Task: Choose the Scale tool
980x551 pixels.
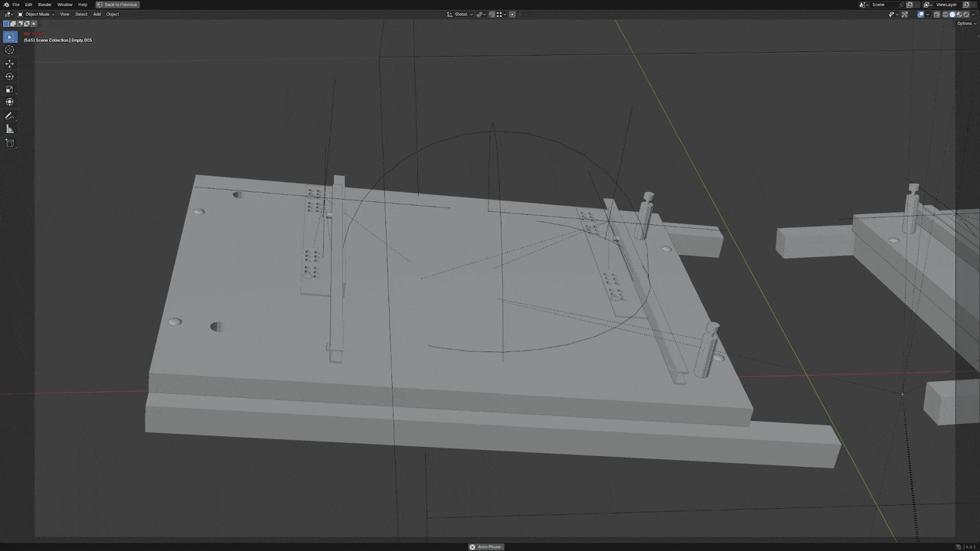Action: click(10, 90)
